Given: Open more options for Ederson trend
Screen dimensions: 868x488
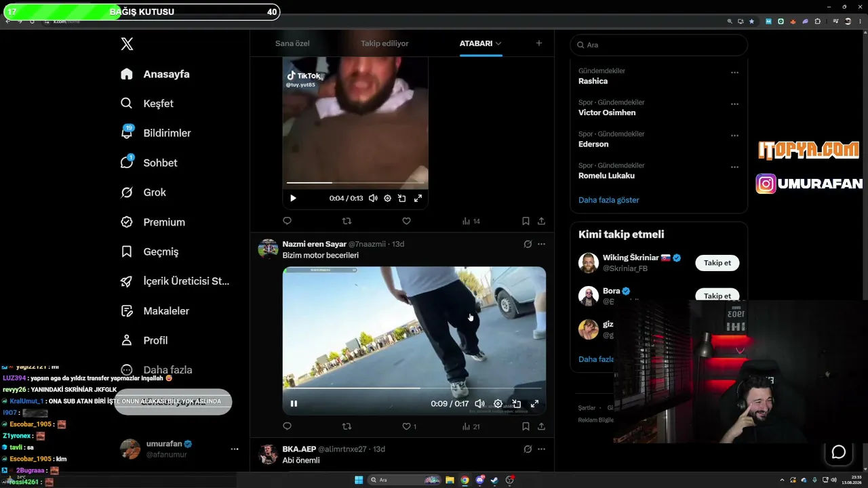Looking at the screenshot, I should coord(734,136).
